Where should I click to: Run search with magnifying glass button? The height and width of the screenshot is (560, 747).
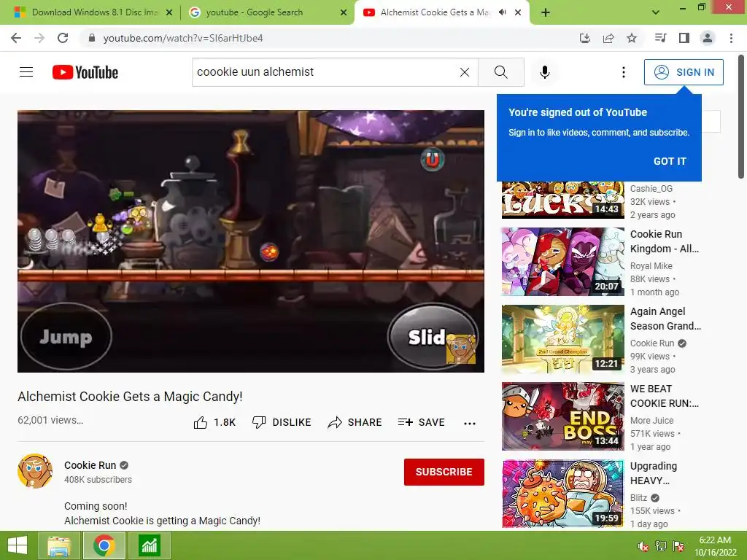coord(500,72)
